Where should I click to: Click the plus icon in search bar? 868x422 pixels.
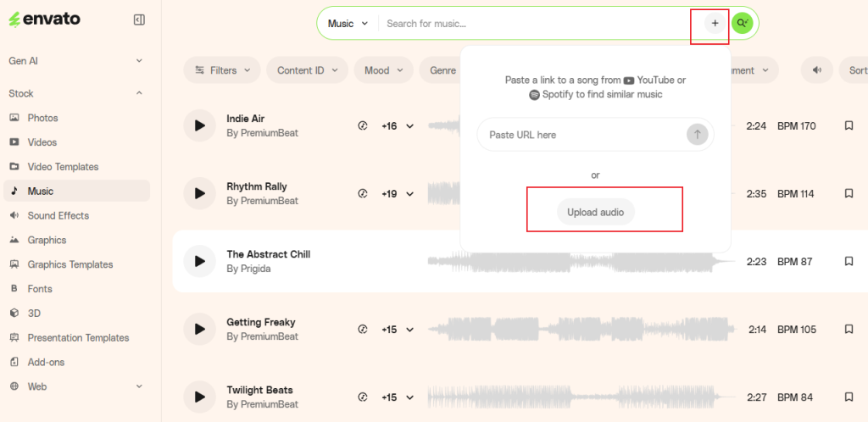click(x=715, y=24)
